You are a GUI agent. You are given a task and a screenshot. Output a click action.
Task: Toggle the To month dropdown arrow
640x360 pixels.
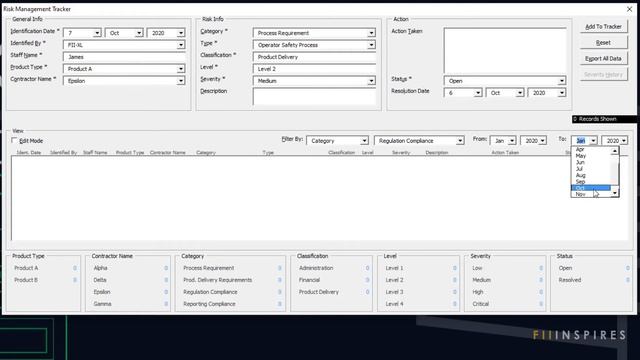tap(593, 141)
